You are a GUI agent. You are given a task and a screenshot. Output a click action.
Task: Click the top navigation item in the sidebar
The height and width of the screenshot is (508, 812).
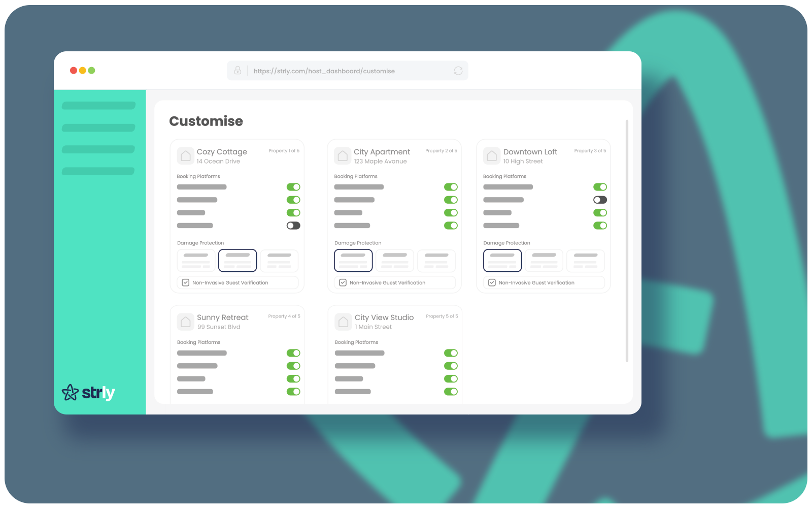(98, 105)
